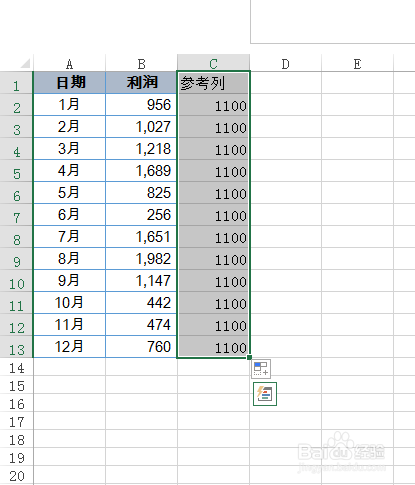The height and width of the screenshot is (485, 415).
Task: Click the 1100 cell in row 8
Action: [x=213, y=237]
